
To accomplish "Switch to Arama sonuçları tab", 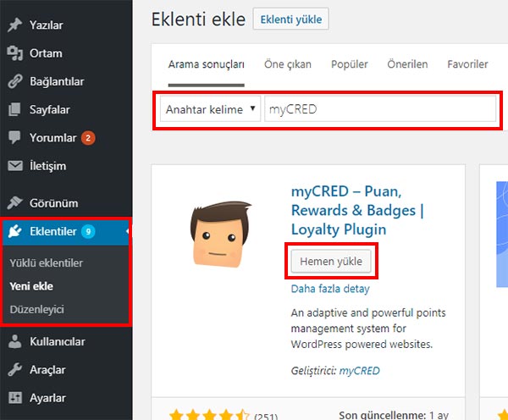I will click(206, 64).
